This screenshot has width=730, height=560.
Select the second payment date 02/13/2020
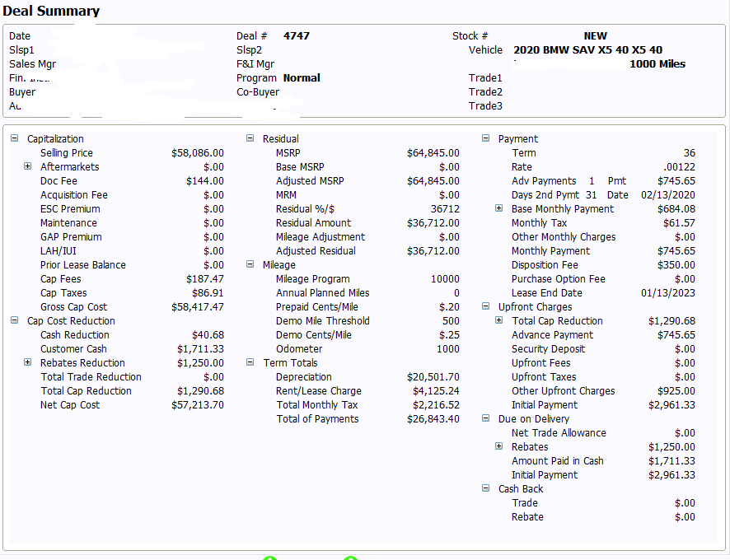pos(668,195)
